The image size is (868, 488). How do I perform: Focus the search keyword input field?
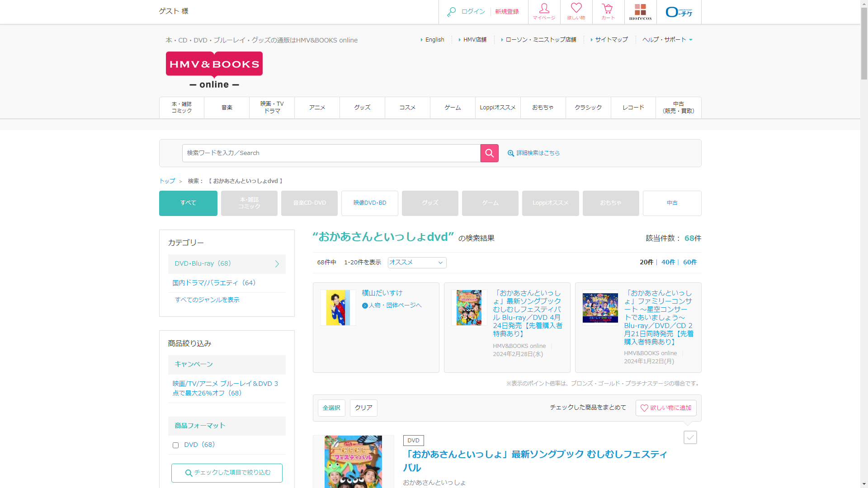[331, 153]
